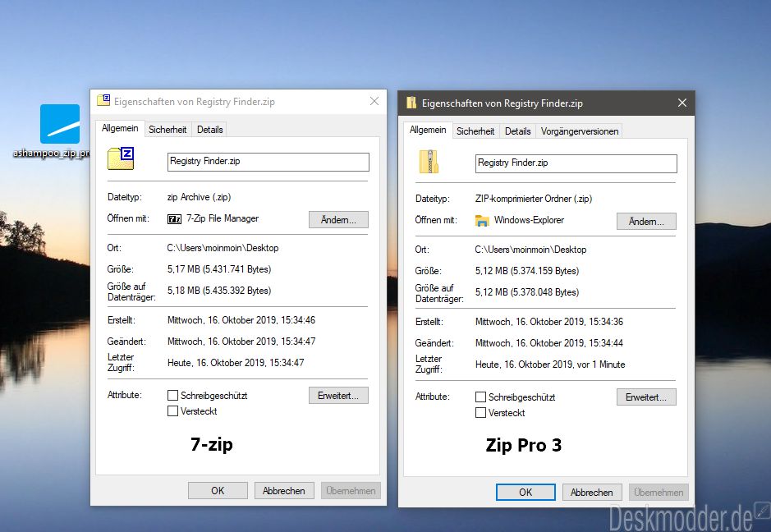This screenshot has width=771, height=532.
Task: Click the 7-Zip File Manager icon
Action: [175, 219]
